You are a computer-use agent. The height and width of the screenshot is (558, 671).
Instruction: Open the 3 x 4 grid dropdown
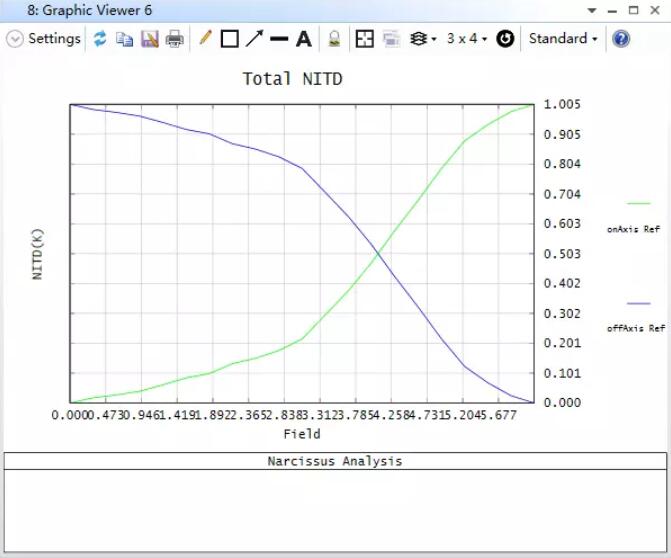(467, 39)
